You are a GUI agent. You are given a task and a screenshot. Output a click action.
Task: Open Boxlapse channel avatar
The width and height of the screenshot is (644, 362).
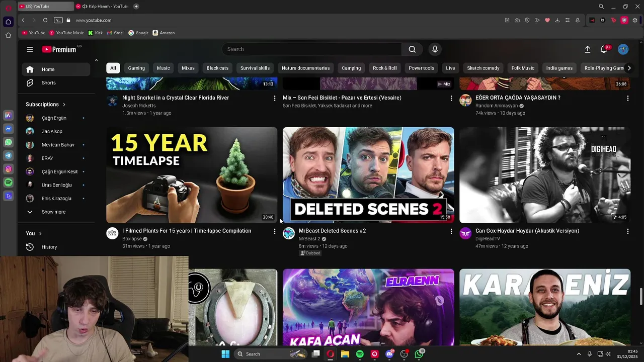(112, 233)
